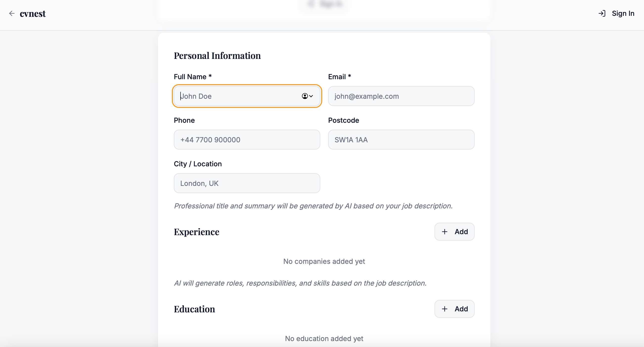This screenshot has width=644, height=347.
Task: Click the contact autofill icon in Full Name
Action: click(x=304, y=96)
